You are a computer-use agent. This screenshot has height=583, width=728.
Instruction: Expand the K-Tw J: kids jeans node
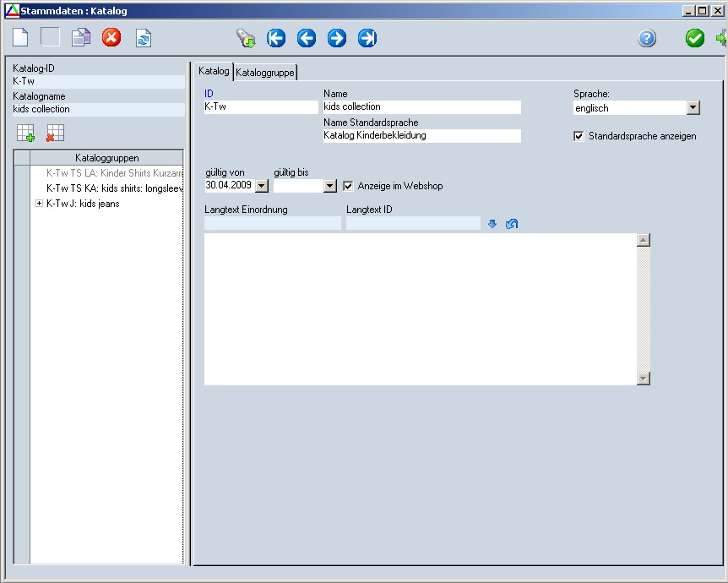pyautogui.click(x=39, y=204)
